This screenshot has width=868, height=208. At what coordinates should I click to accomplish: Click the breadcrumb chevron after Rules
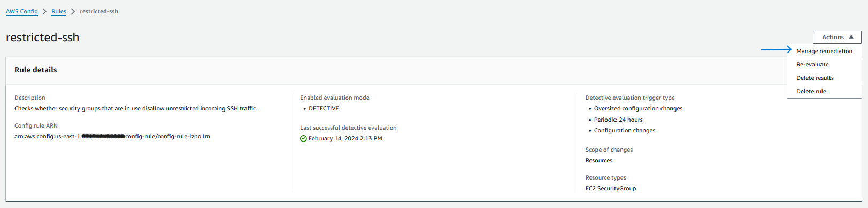[73, 11]
